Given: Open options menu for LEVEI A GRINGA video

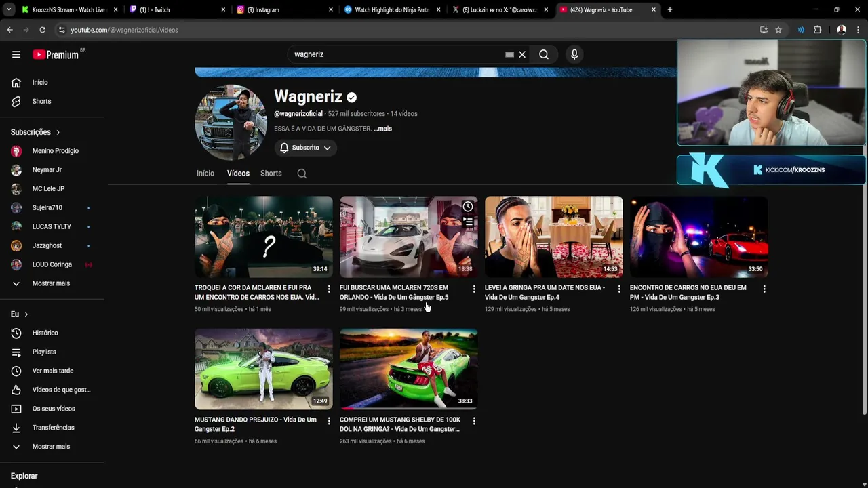Looking at the screenshot, I should [x=619, y=289].
